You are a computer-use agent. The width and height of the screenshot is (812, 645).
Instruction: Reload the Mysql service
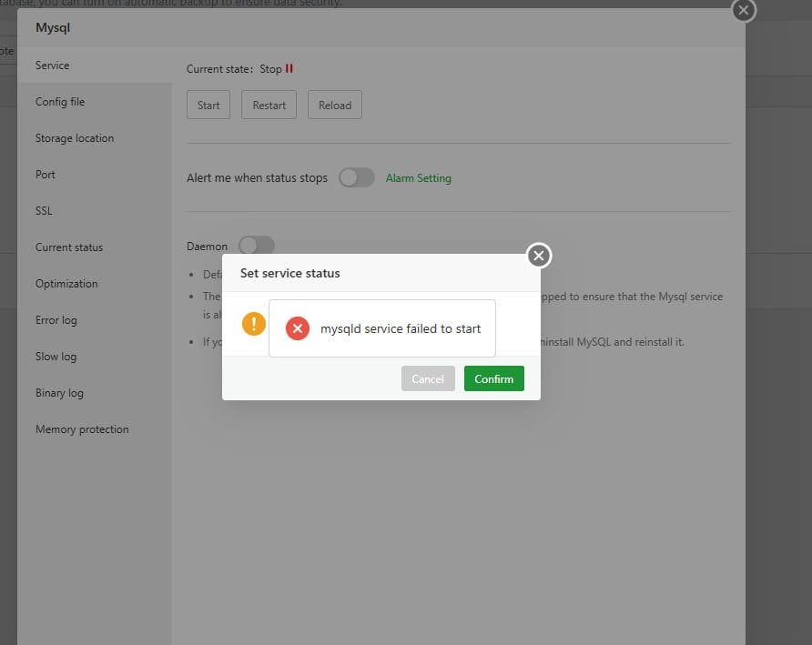click(334, 106)
